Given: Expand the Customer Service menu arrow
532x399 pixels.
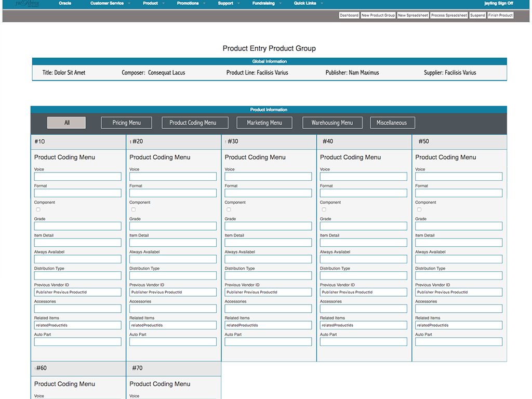Looking at the screenshot, I should pyautogui.click(x=128, y=4).
